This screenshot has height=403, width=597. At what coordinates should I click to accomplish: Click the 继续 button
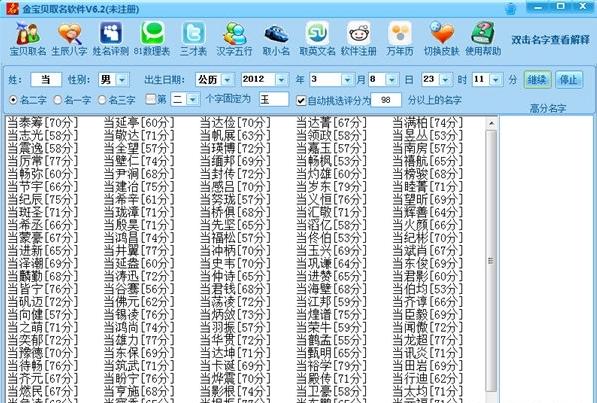click(537, 80)
